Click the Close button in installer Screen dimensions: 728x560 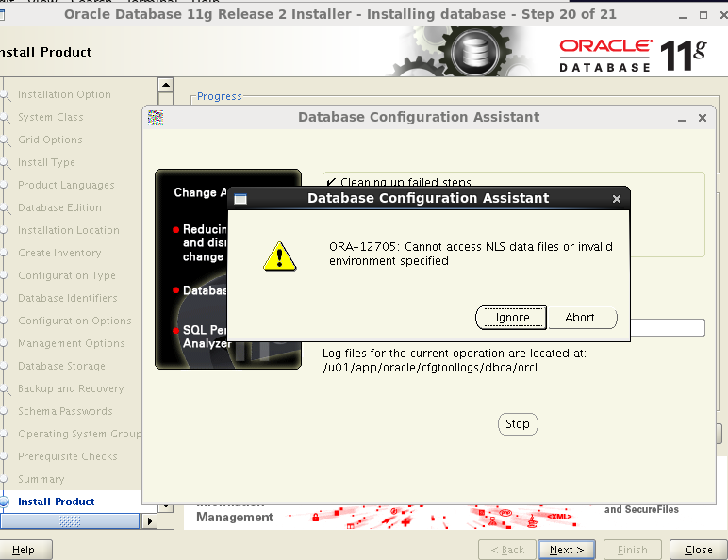tap(698, 550)
